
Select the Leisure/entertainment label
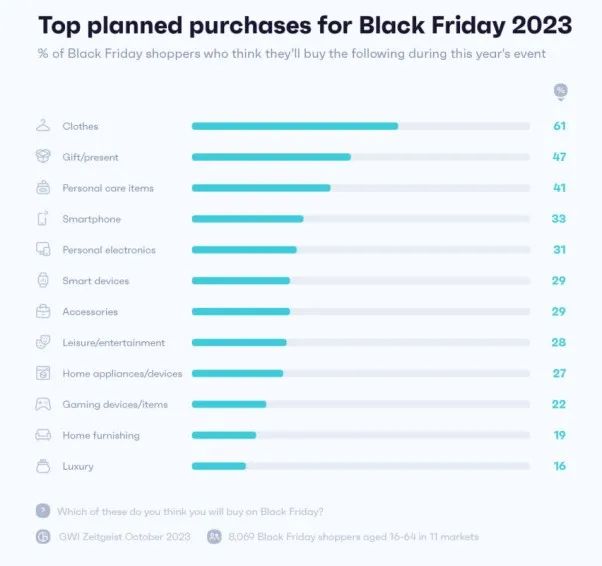tap(113, 343)
